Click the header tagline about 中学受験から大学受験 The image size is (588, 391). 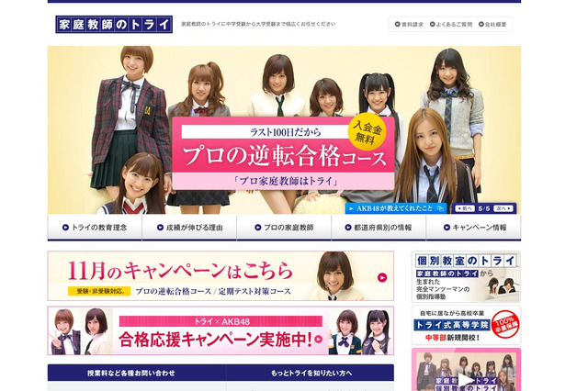(258, 24)
